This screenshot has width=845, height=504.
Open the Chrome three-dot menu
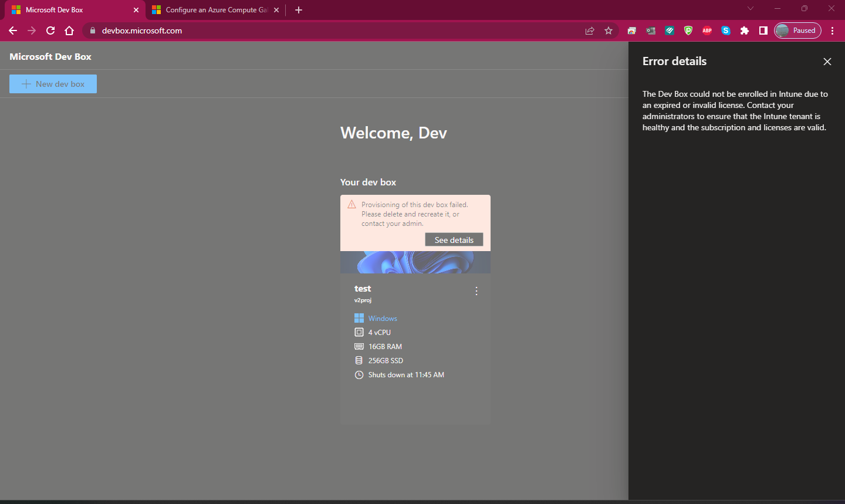coord(832,31)
